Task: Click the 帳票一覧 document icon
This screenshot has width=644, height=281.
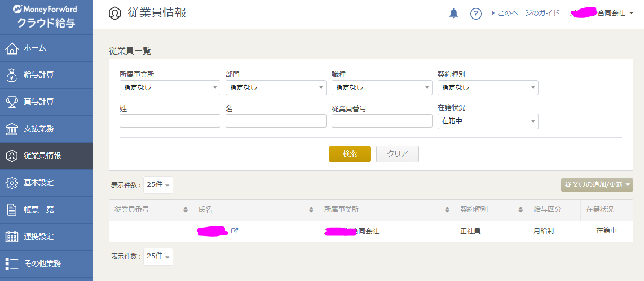Action: pos(12,210)
